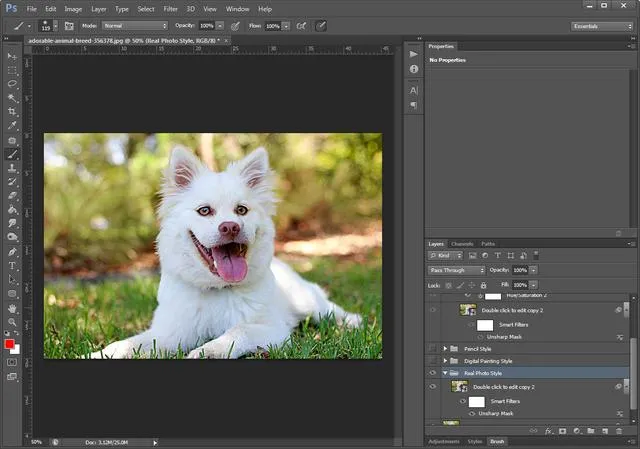Select the Brush tool in the toolbox
This screenshot has width=640, height=449.
[12, 154]
